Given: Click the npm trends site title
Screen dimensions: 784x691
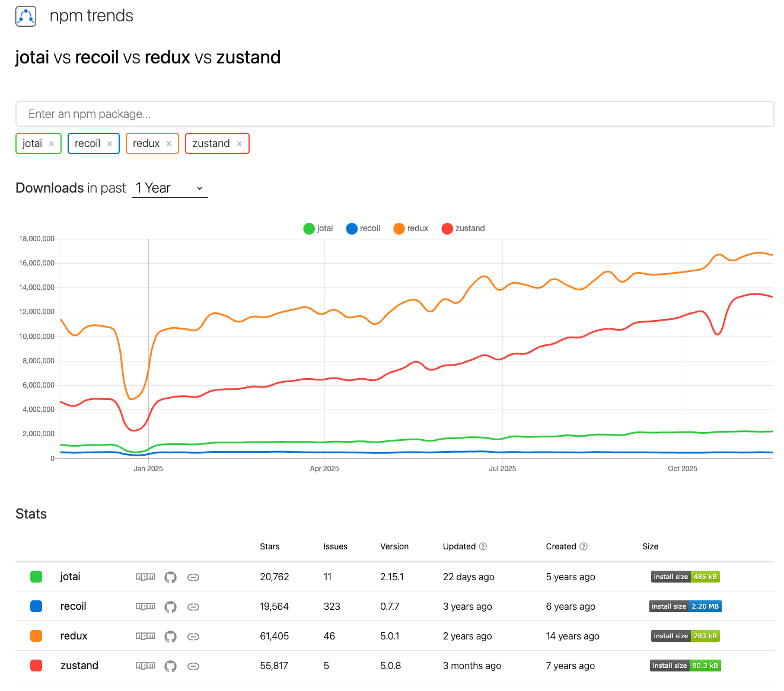Looking at the screenshot, I should 91,16.
